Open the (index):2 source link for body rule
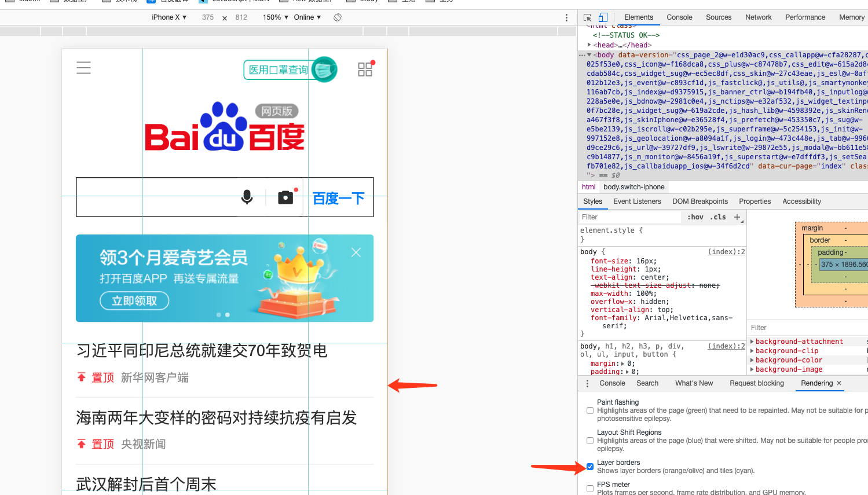Image resolution: width=868 pixels, height=495 pixels. [726, 252]
